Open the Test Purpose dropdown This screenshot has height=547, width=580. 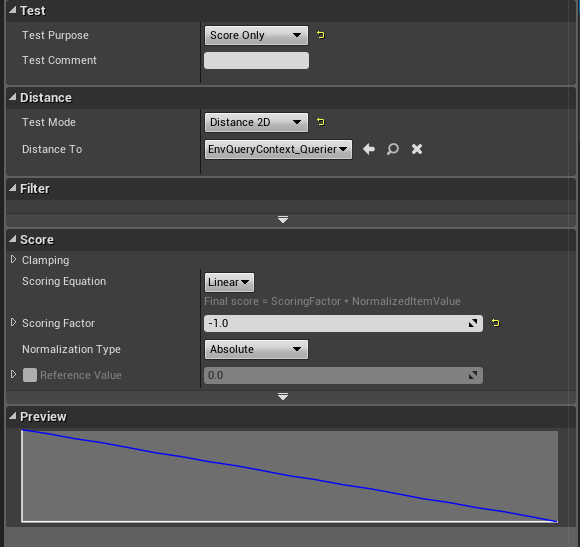(256, 35)
